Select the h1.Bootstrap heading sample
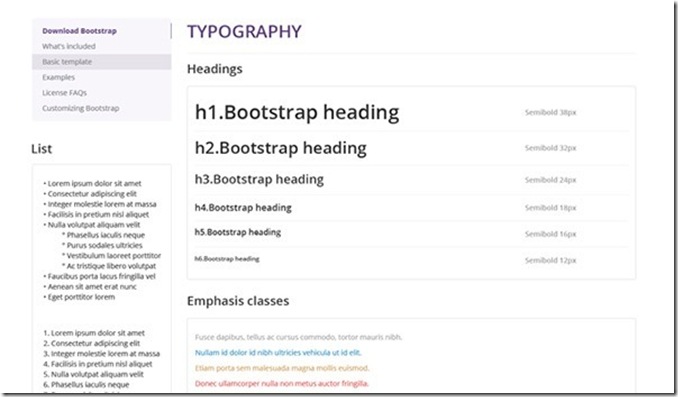Image resolution: width=678 pixels, height=397 pixels. pyautogui.click(x=297, y=112)
